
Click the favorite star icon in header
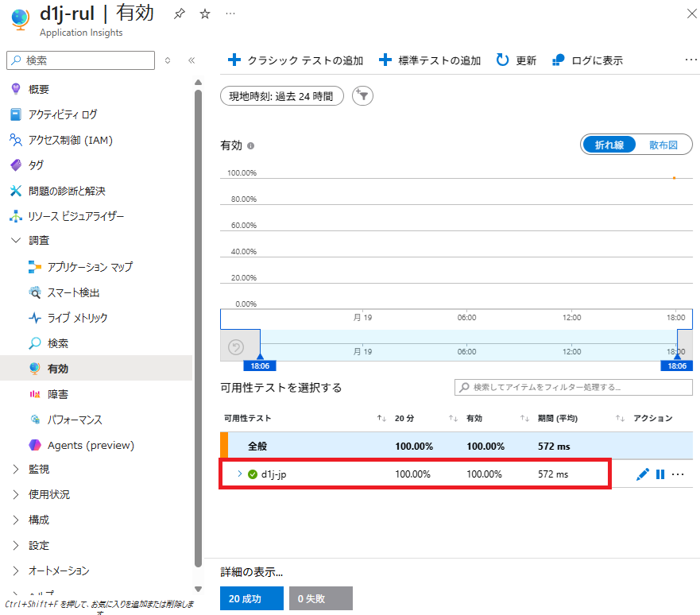pyautogui.click(x=204, y=14)
